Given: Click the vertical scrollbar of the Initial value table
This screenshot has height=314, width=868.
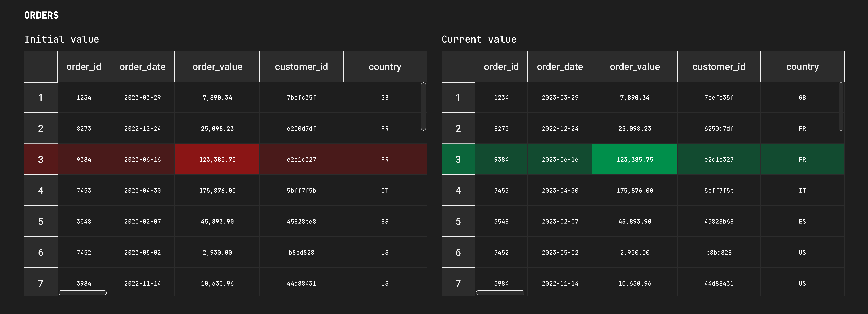Looking at the screenshot, I should (x=423, y=106).
